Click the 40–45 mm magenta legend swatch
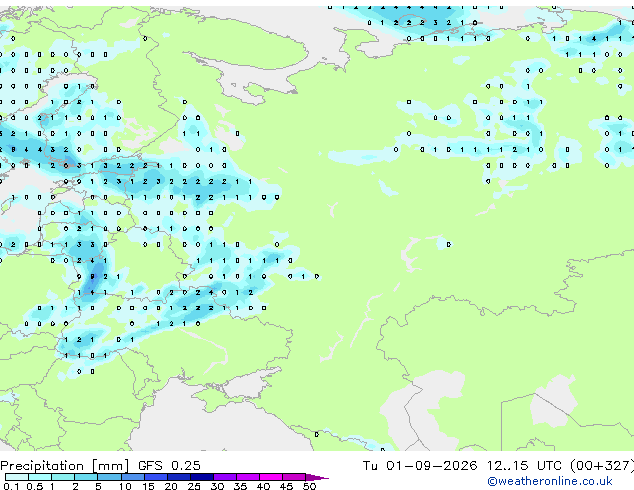Screen dimensions: 634x490 (271, 477)
